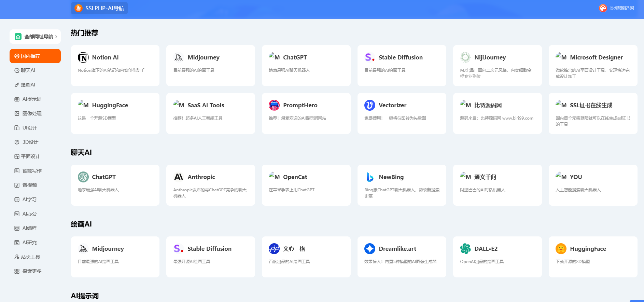Click the Midjourney sailboat icon in 热门推荐
The height and width of the screenshot is (302, 644).
click(x=179, y=57)
